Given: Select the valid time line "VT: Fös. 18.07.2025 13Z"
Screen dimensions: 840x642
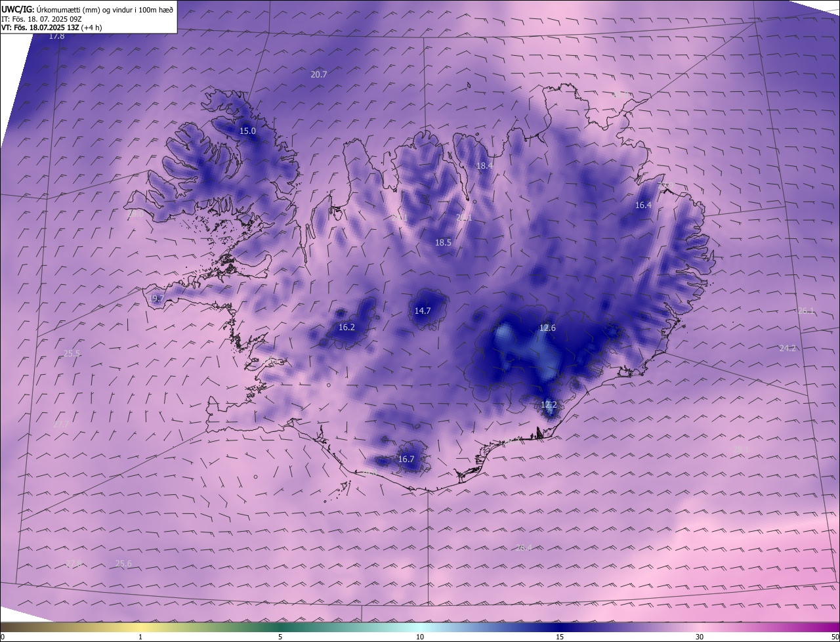Looking at the screenshot, I should coord(41,28).
